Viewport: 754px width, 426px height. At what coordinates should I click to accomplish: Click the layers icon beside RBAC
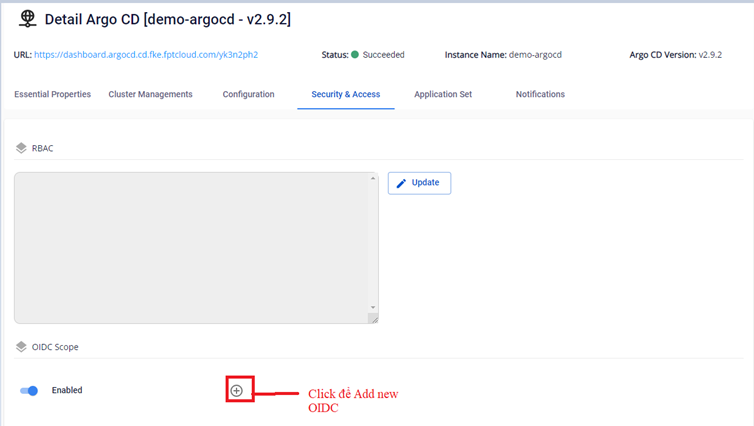click(21, 148)
